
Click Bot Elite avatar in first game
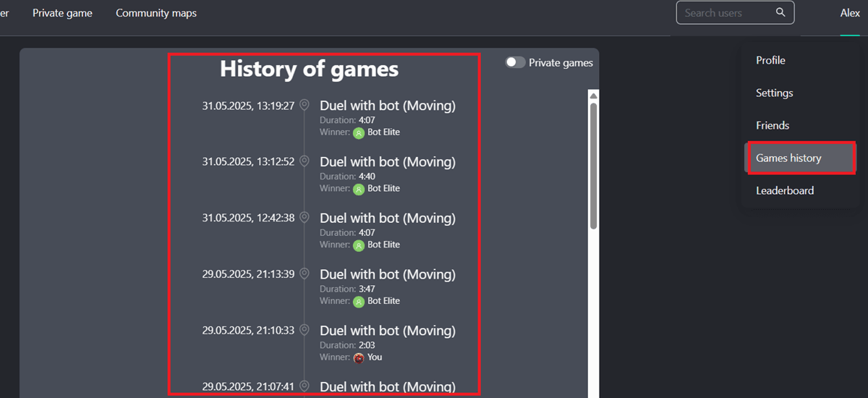tap(359, 132)
